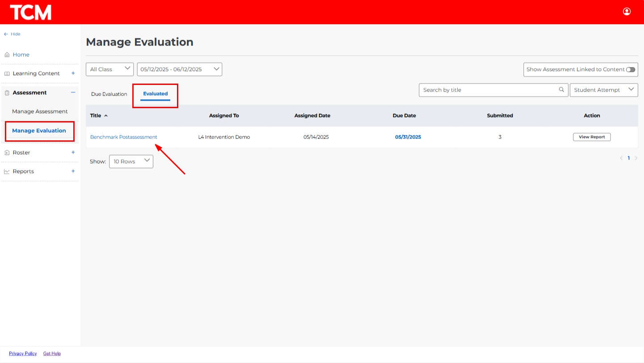644x363 pixels.
Task: Open Manage Assessment menu item
Action: coord(40,111)
